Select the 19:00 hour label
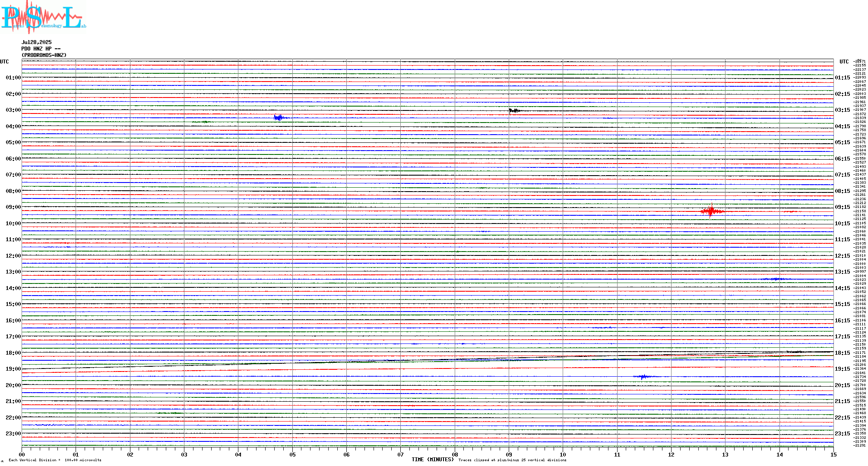 (x=13, y=369)
